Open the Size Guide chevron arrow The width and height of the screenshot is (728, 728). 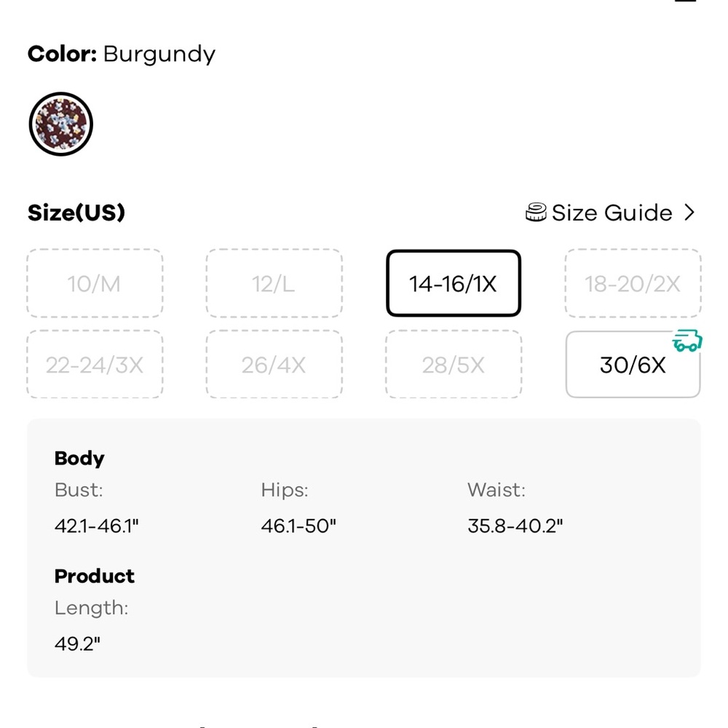tap(689, 212)
